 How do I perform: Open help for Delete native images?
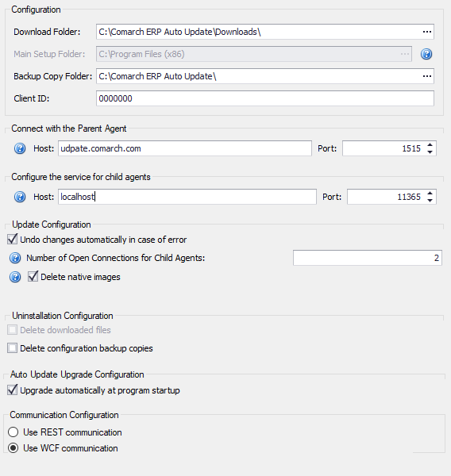click(15, 277)
